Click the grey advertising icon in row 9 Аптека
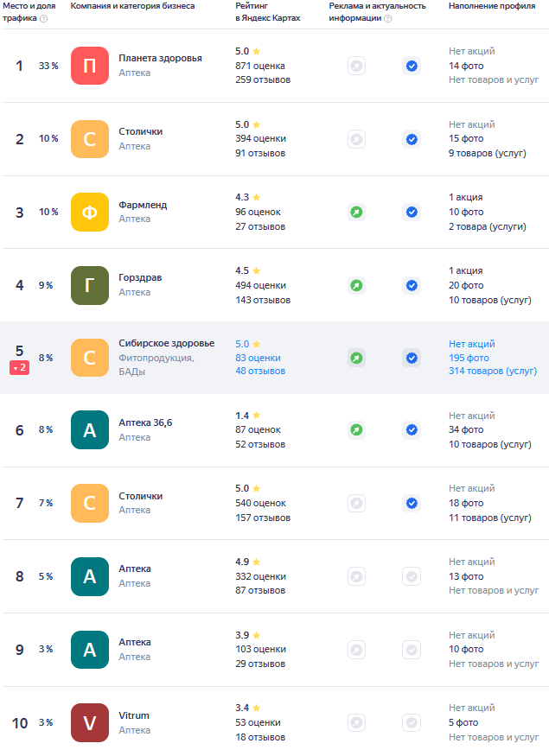The width and height of the screenshot is (549, 756). (x=356, y=650)
